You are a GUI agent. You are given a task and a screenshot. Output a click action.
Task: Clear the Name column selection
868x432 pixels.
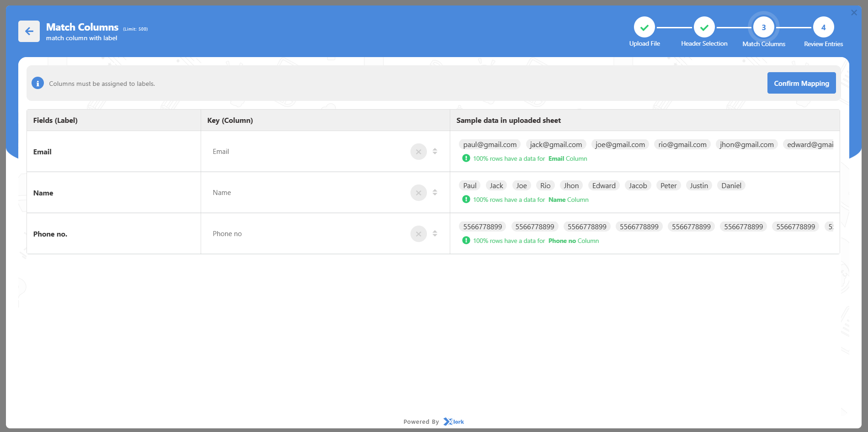click(x=418, y=193)
